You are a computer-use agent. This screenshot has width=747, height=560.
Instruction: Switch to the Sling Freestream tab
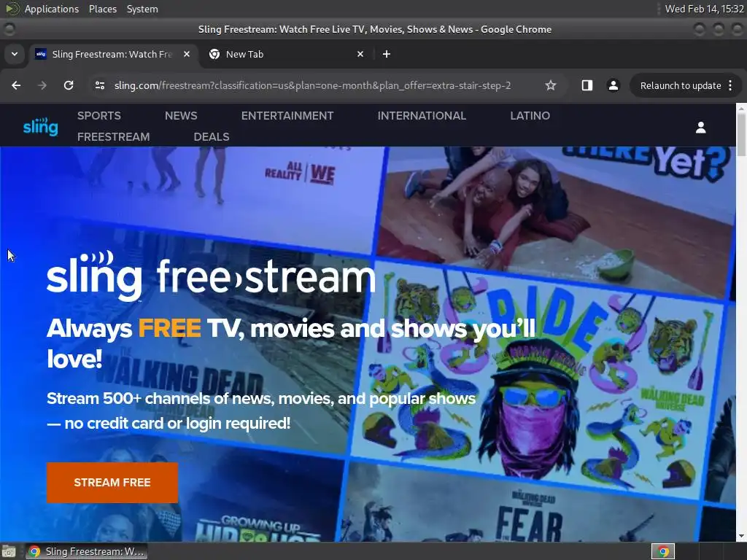[113, 54]
